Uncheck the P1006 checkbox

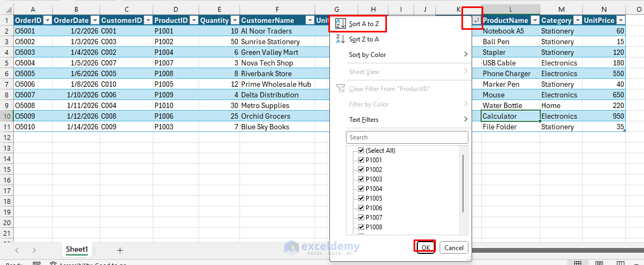pos(361,208)
